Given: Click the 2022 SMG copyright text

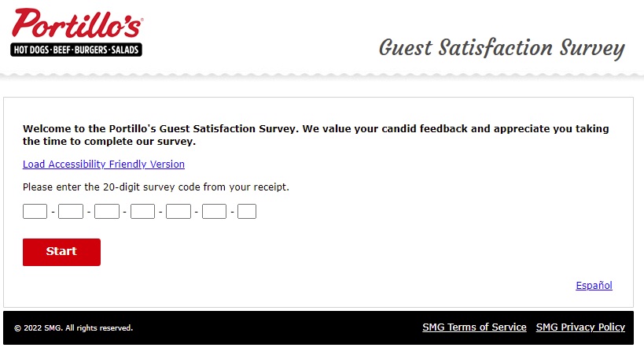Looking at the screenshot, I should [x=73, y=328].
